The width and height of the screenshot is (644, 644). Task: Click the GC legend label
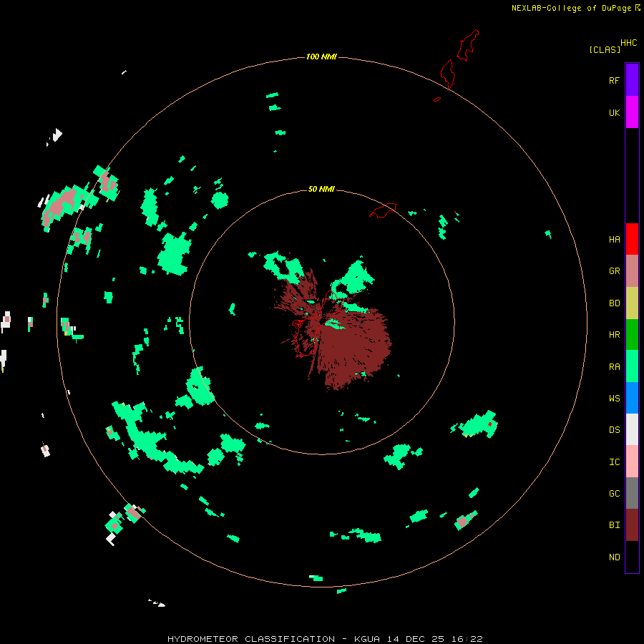(x=614, y=494)
